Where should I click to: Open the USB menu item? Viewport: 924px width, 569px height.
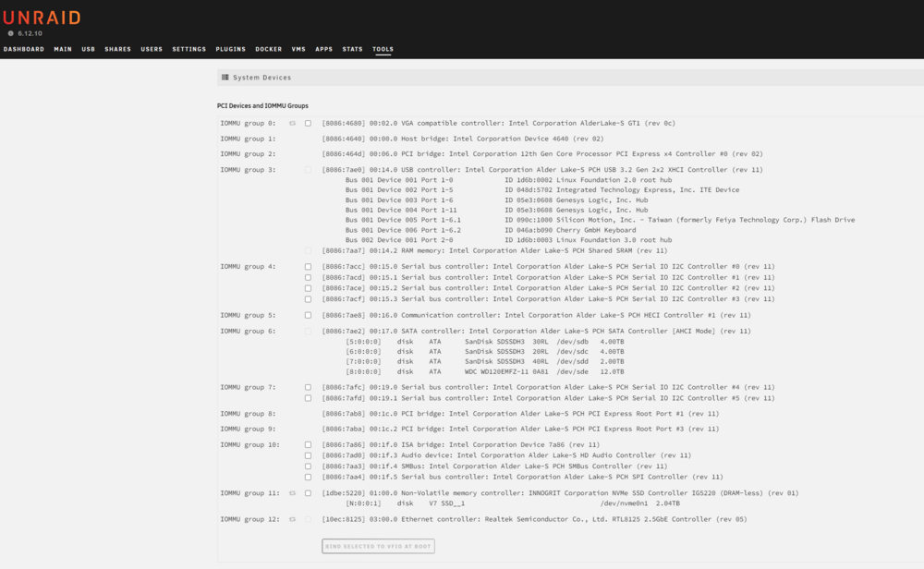point(89,50)
